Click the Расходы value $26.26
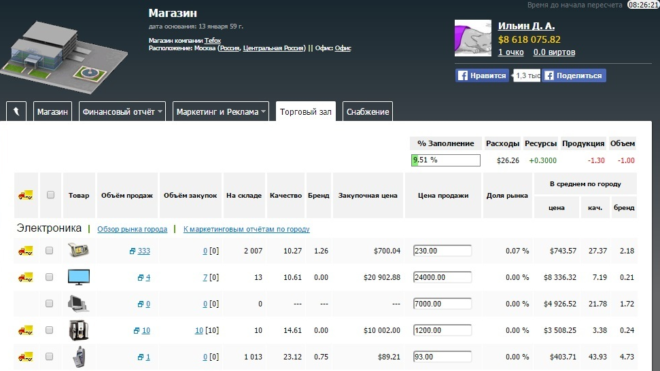 pyautogui.click(x=508, y=160)
